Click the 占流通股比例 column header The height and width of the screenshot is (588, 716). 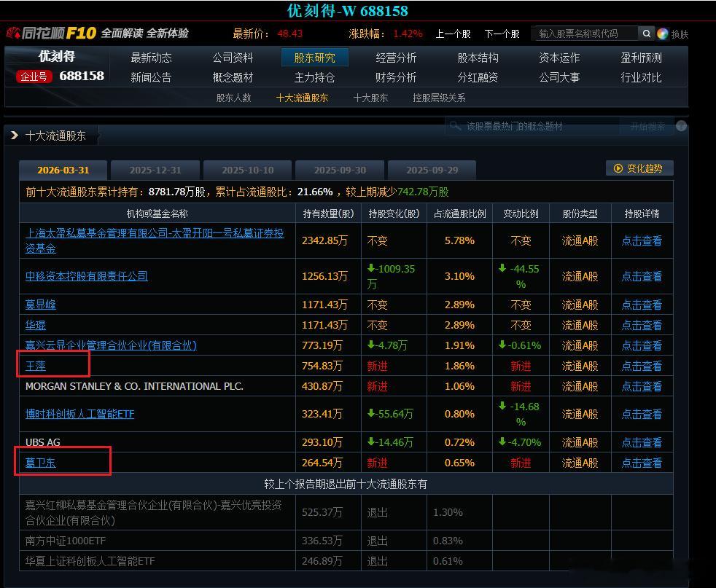click(460, 213)
